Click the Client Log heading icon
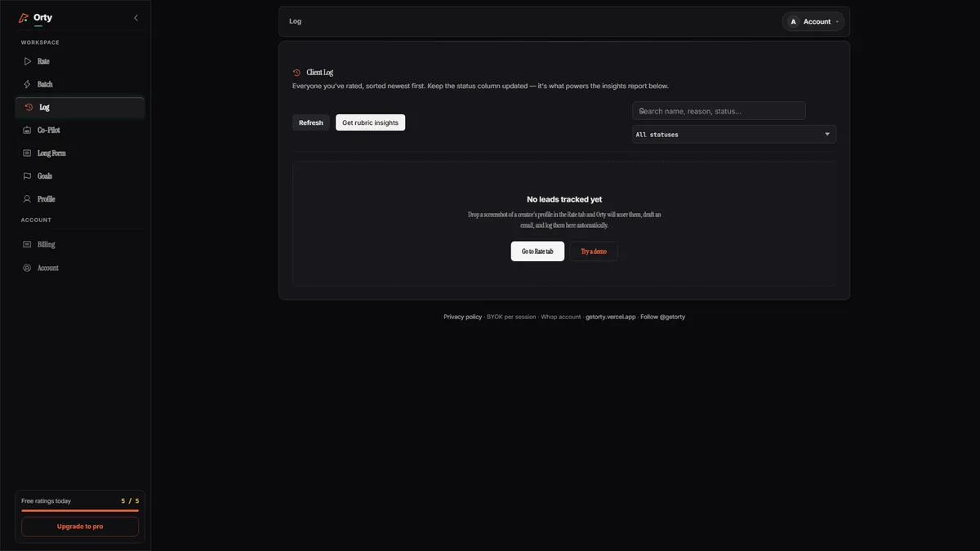Image resolution: width=980 pixels, height=551 pixels. coord(296,73)
